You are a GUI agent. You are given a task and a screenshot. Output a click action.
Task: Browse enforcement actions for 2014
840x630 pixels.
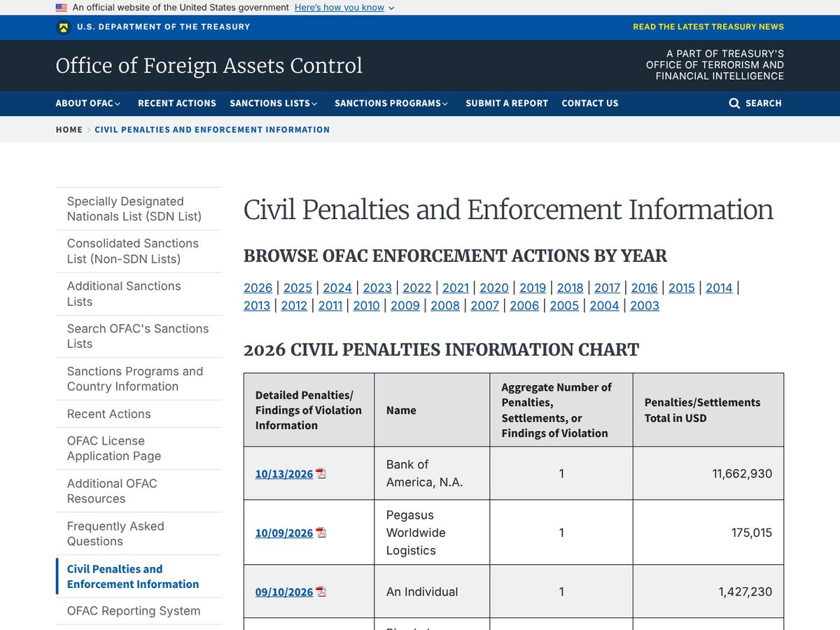(x=719, y=288)
